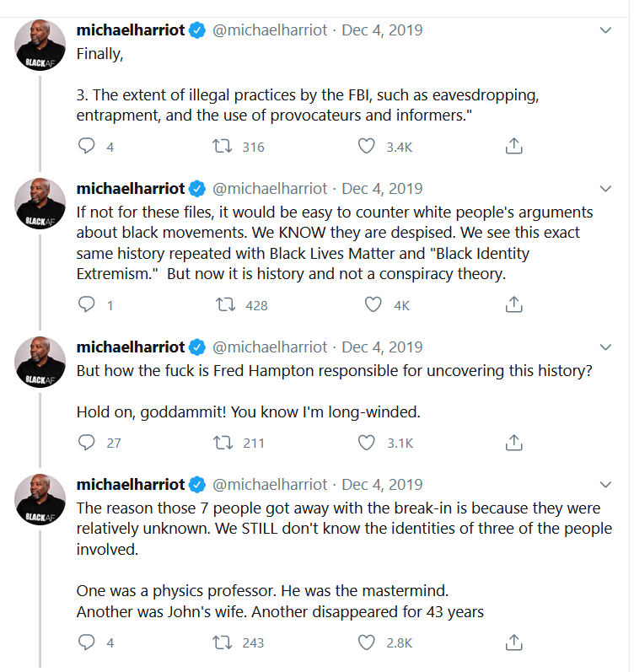Image resolution: width=634 pixels, height=672 pixels.
Task: Like the FBI illegal practices tweet
Action: coord(366,147)
